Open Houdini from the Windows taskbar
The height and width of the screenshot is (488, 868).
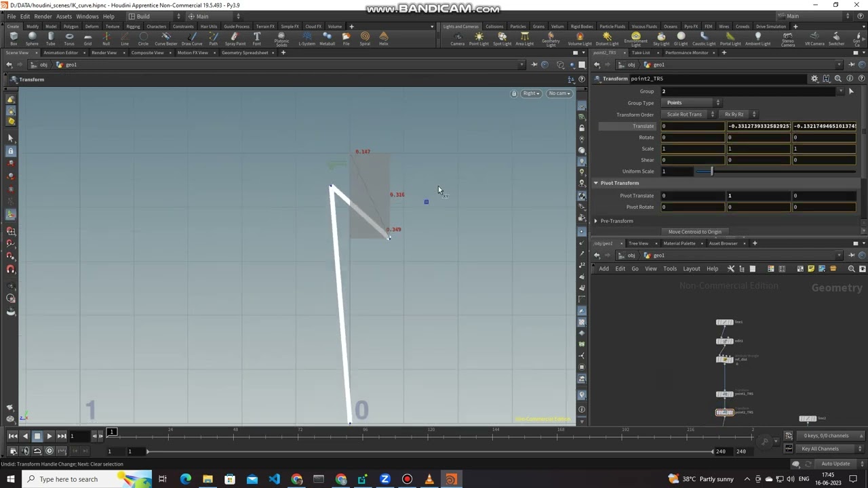pos(451,479)
